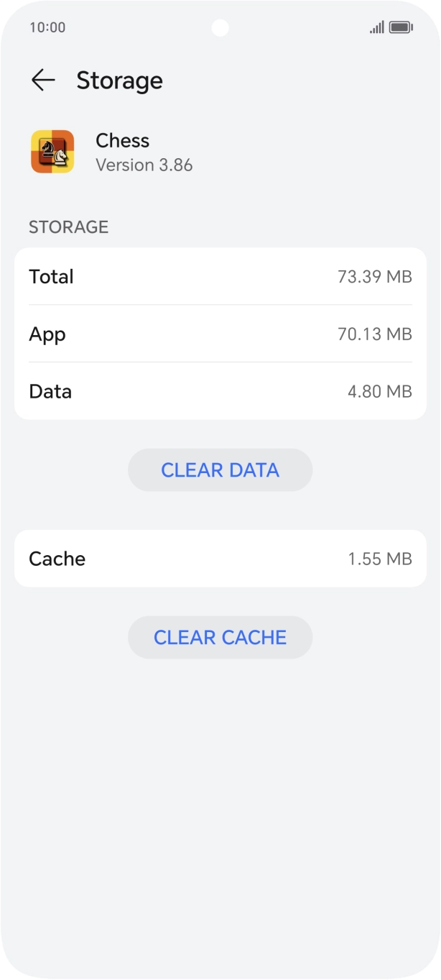Select the Data storage row

pos(219,391)
